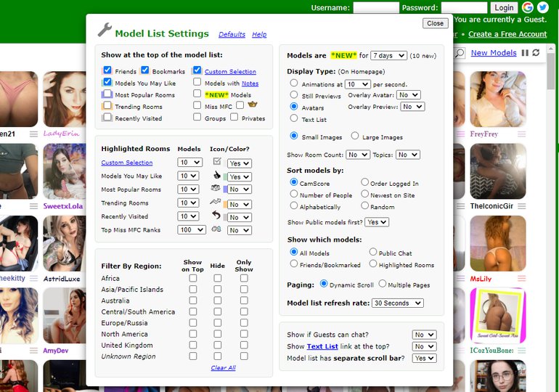Check Only Show for North America
The width and height of the screenshot is (559, 392).
coord(244,333)
